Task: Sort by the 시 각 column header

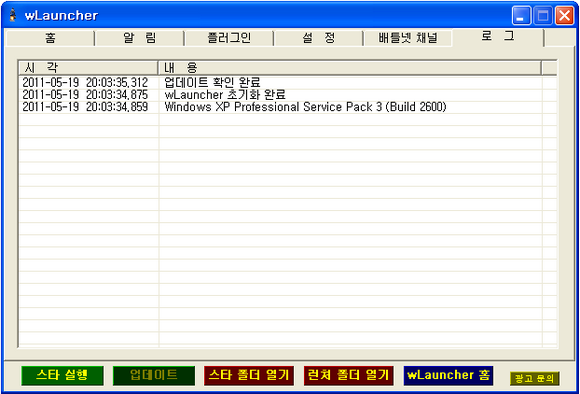Action: pos(88,68)
